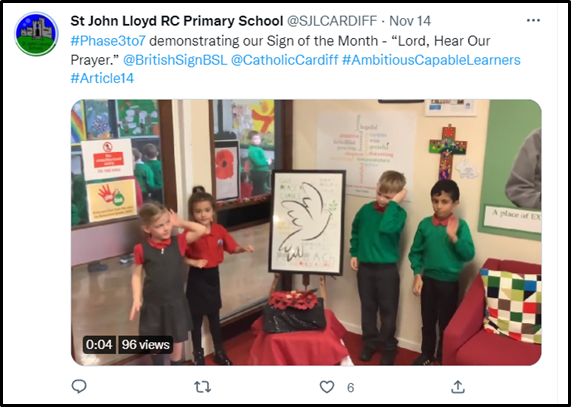Click the like count number 6
Screen dimensions: 576x411
350,387
